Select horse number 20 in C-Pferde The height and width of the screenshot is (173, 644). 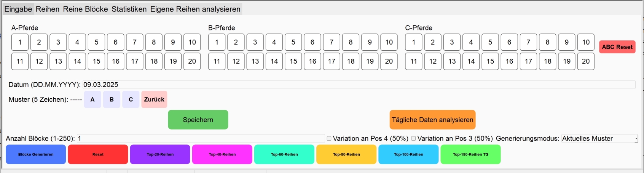[586, 61]
